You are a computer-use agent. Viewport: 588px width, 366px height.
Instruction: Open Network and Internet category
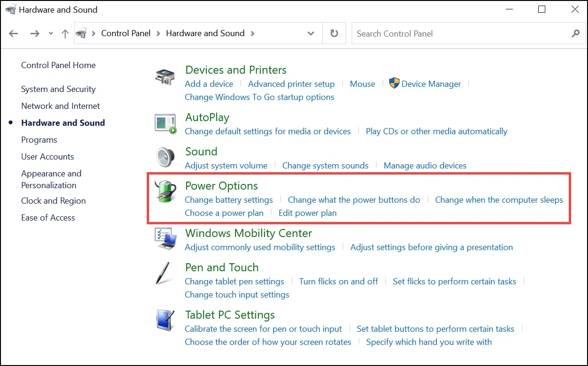tap(60, 106)
